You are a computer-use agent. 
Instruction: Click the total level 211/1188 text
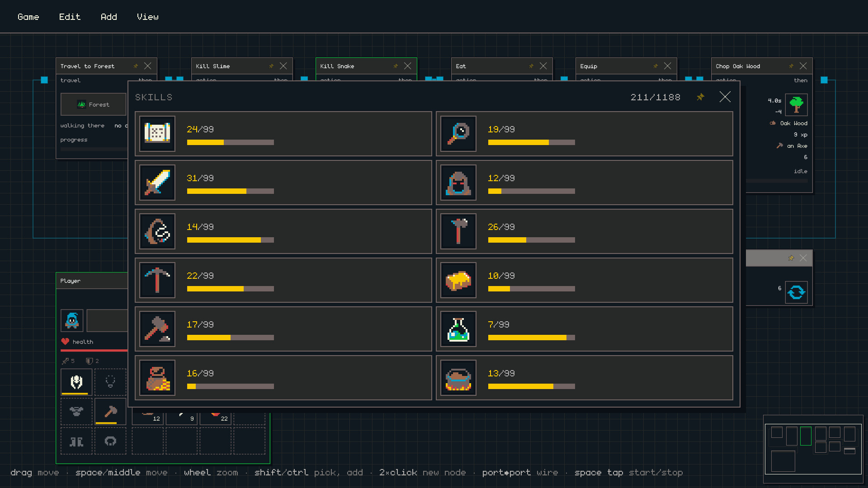point(656,97)
